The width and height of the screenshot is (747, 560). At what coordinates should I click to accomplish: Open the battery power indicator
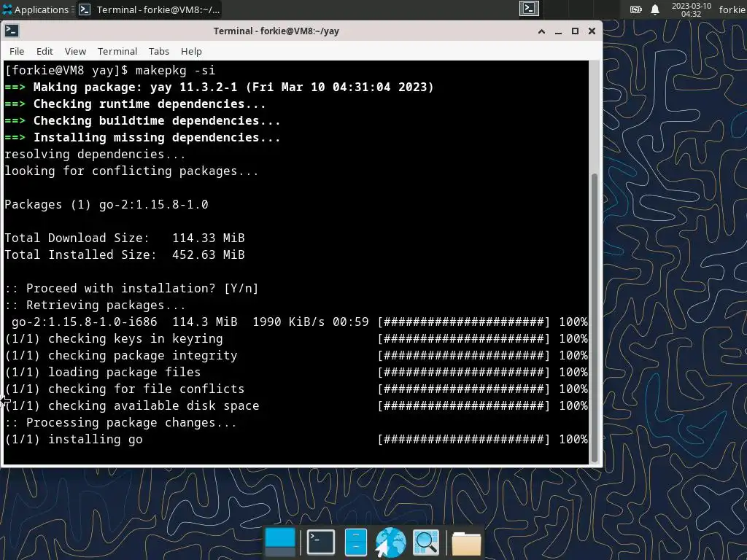[x=636, y=9]
